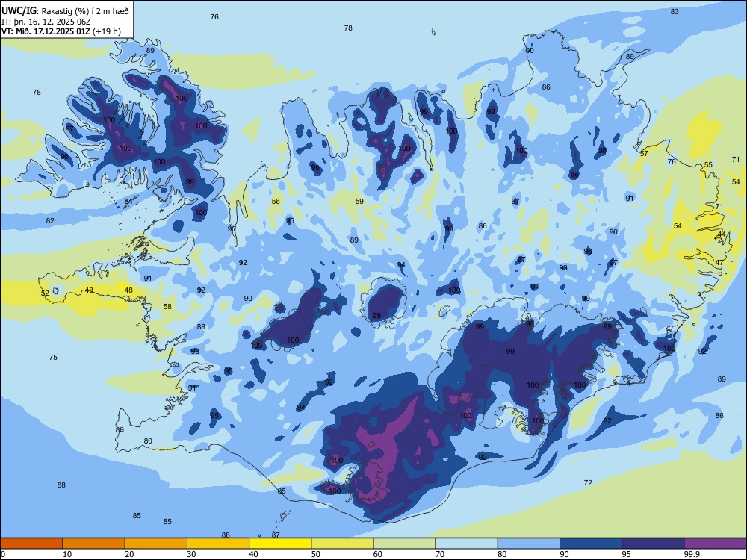Screen dimensions: 747x560
Task: Click the humidity value '58' in the west
Action: click(x=167, y=306)
